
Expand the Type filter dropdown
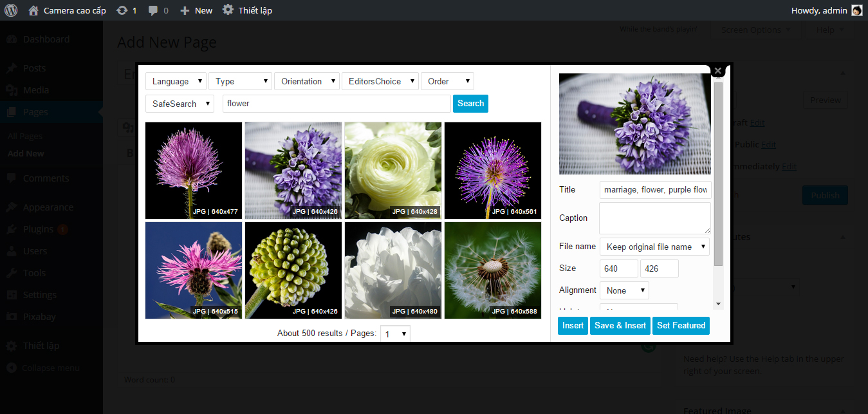tap(240, 81)
